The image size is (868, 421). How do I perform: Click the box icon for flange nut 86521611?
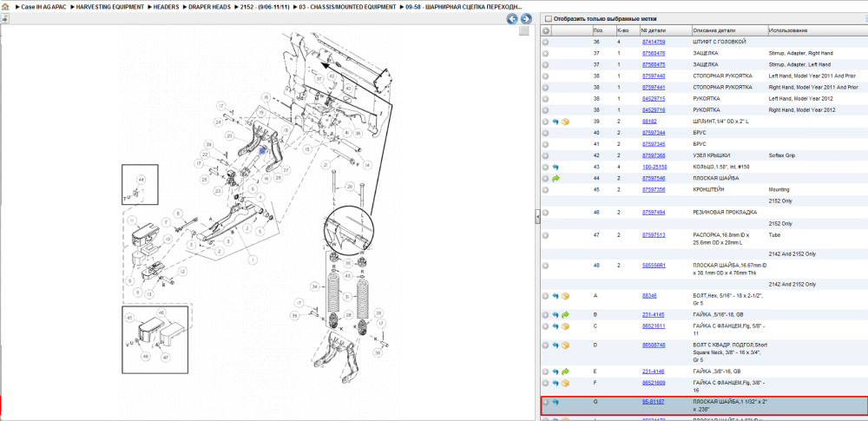tap(565, 326)
